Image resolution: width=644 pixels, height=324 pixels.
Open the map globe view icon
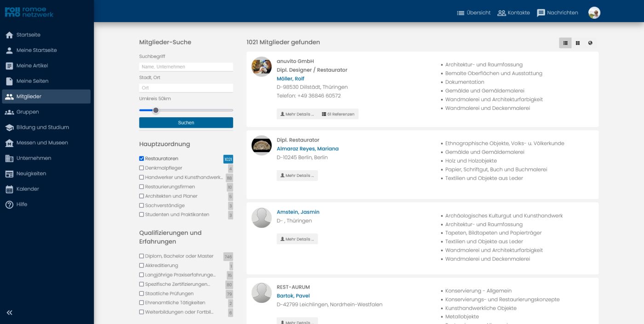click(590, 43)
